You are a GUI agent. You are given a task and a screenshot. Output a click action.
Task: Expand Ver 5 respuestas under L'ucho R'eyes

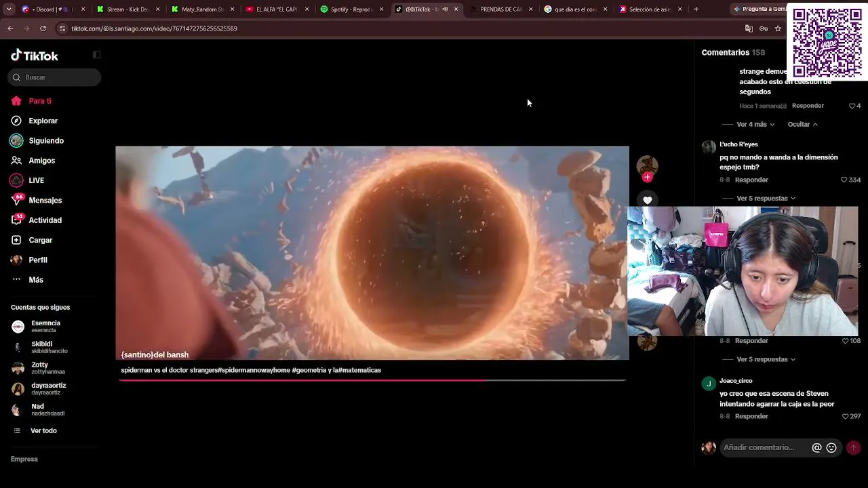pos(766,199)
